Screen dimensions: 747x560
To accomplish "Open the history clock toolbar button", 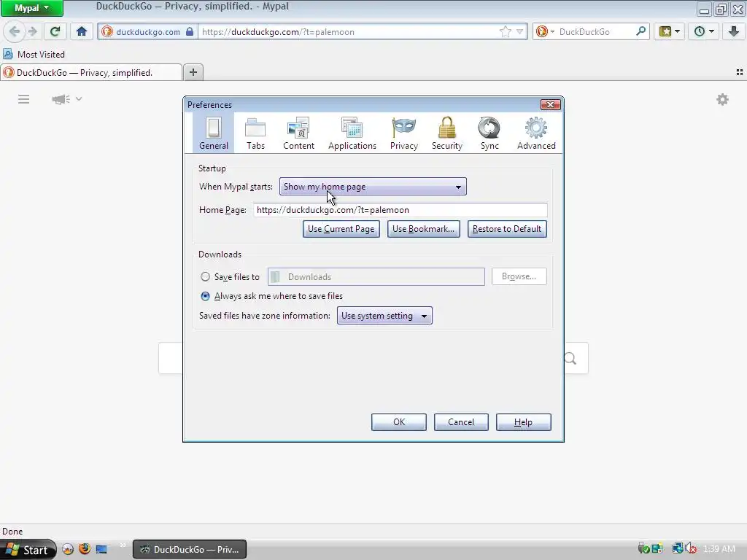I will point(703,32).
